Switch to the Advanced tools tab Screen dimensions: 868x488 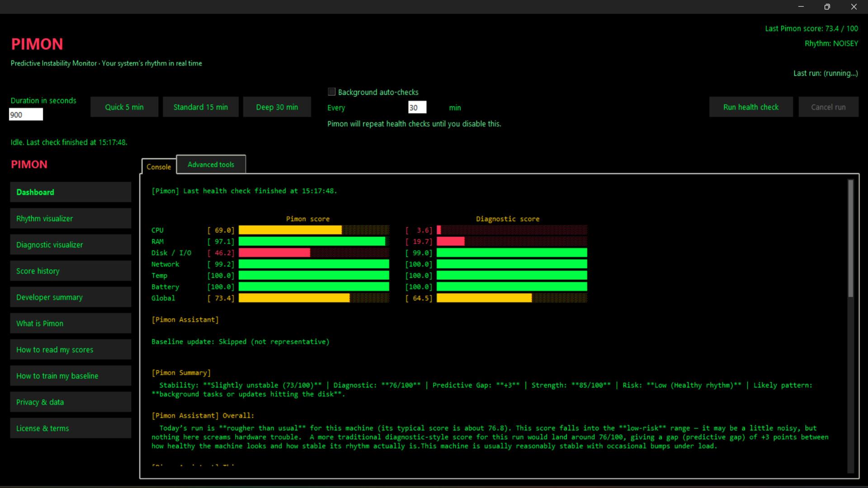click(211, 164)
